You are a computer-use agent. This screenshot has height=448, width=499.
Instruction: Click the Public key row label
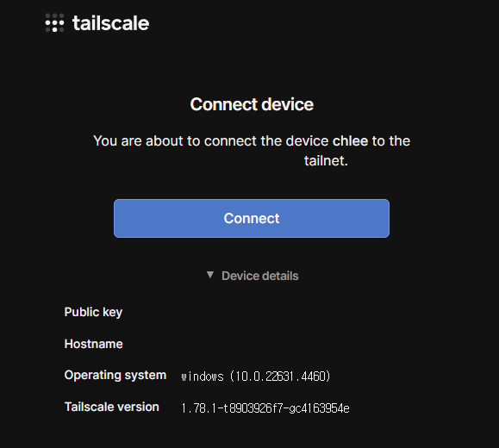pyautogui.click(x=93, y=313)
